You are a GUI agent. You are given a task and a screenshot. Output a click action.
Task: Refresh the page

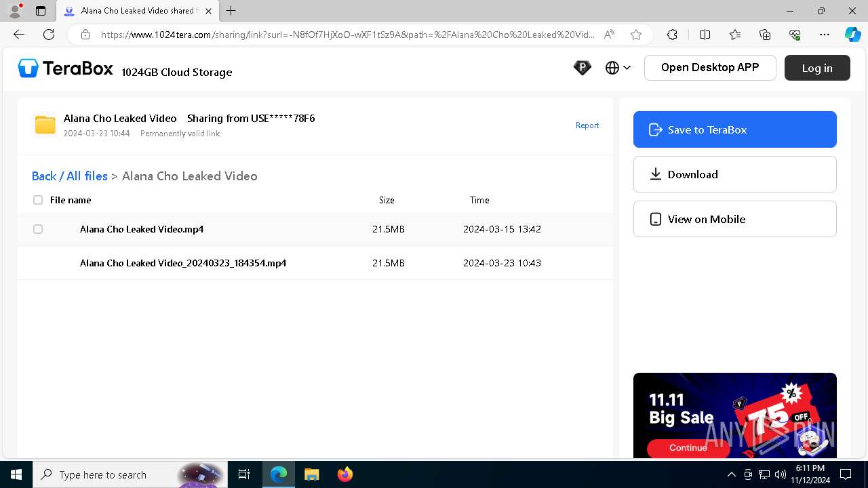point(49,35)
